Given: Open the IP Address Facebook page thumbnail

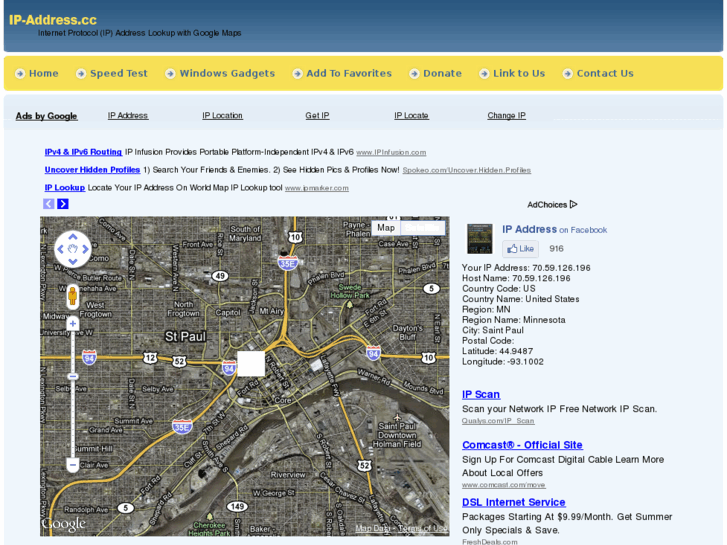Looking at the screenshot, I should (479, 238).
